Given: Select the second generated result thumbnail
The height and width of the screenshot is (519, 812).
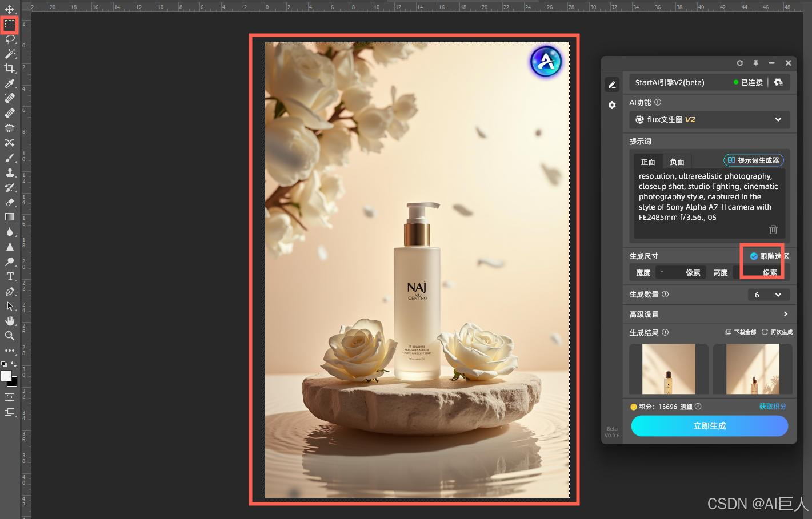Looking at the screenshot, I should pyautogui.click(x=753, y=369).
